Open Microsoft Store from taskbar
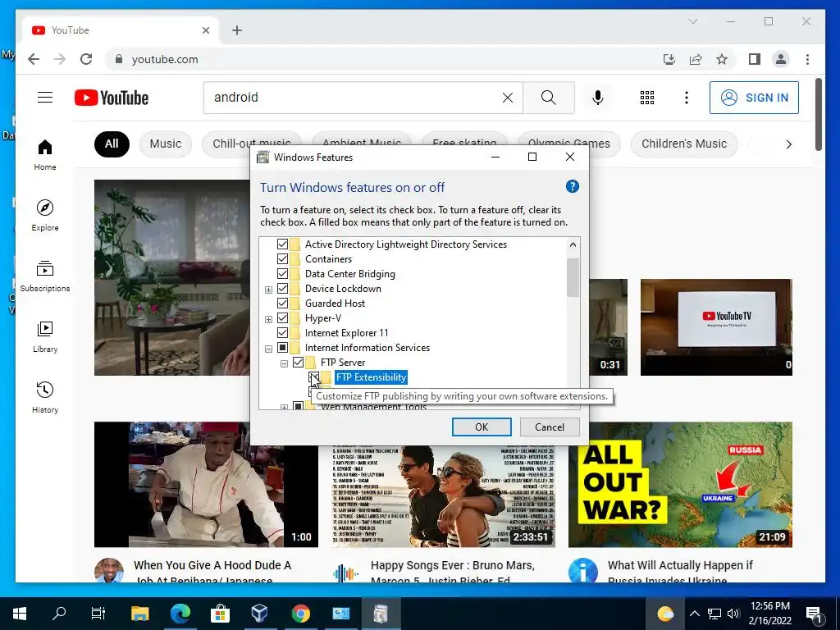The height and width of the screenshot is (630, 840). click(x=220, y=614)
